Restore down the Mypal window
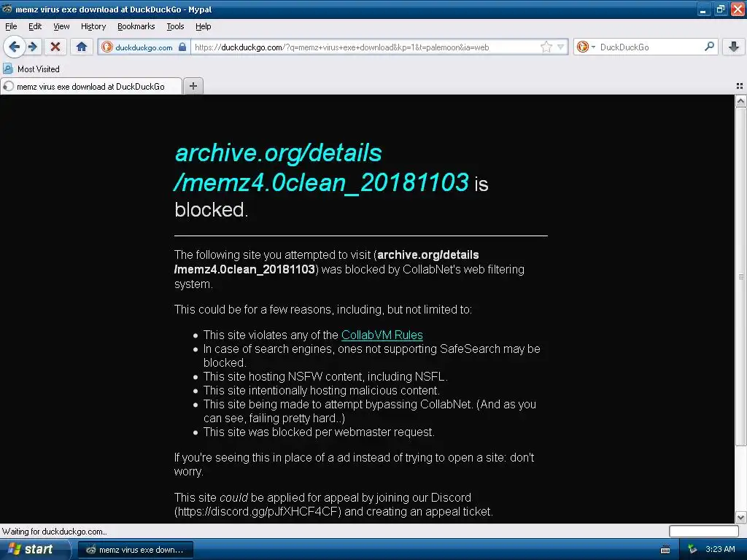This screenshot has height=560, width=747. click(720, 9)
